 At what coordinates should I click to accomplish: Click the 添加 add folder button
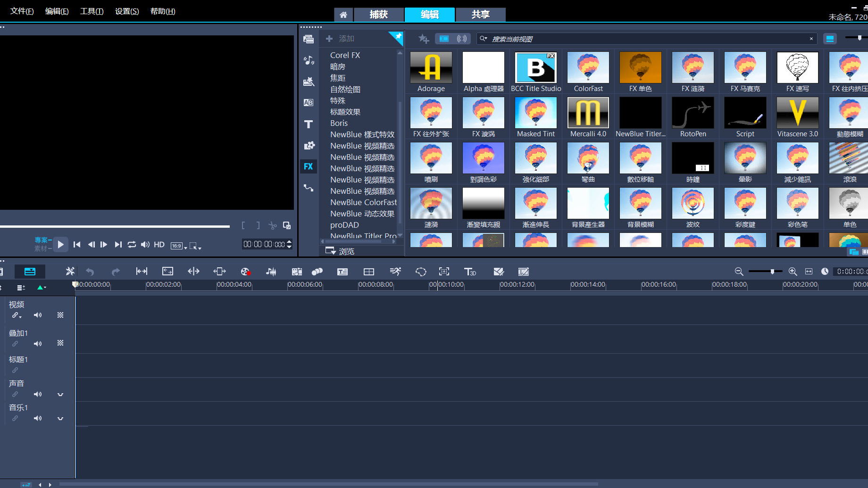pos(340,39)
